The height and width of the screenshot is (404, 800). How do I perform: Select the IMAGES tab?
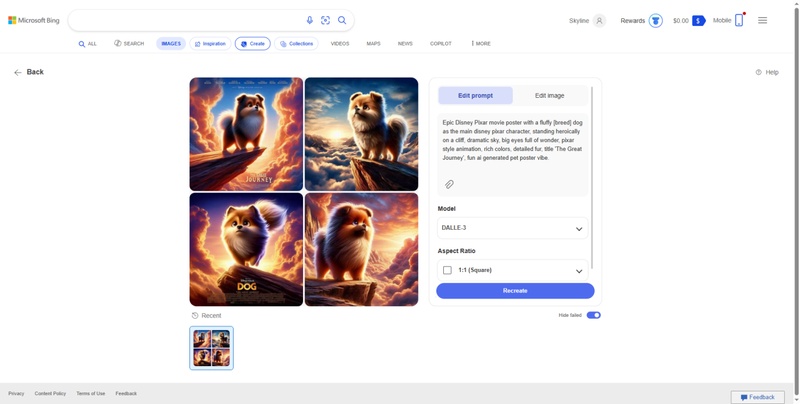point(171,44)
